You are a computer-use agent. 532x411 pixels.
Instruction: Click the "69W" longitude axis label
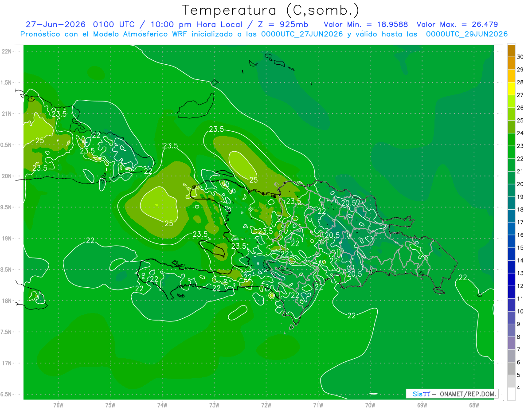[422, 405]
